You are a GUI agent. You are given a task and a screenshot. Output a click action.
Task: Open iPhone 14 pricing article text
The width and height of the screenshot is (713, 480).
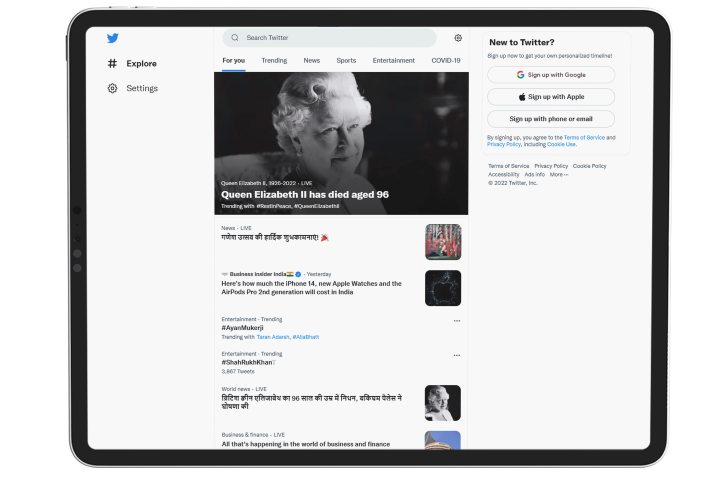[x=311, y=288]
